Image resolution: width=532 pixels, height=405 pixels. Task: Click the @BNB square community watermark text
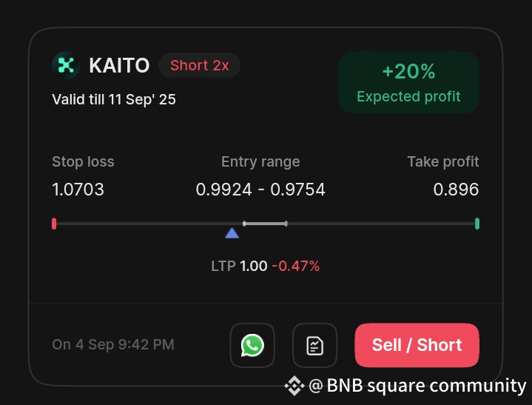coord(417,386)
